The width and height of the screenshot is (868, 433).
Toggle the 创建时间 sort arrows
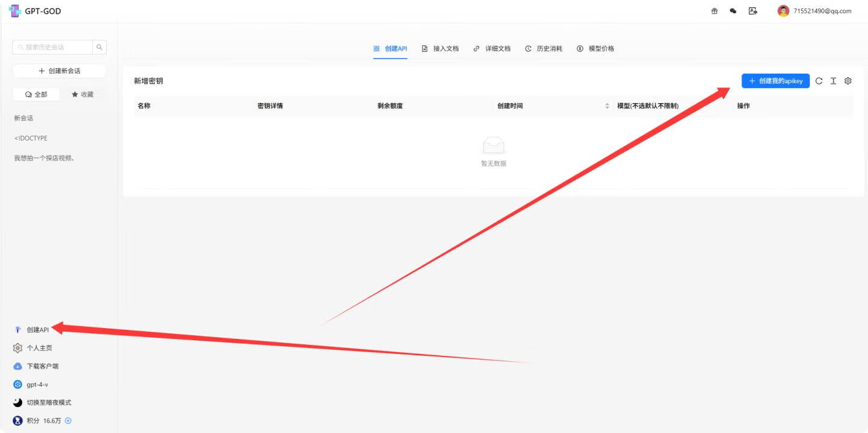click(x=607, y=106)
